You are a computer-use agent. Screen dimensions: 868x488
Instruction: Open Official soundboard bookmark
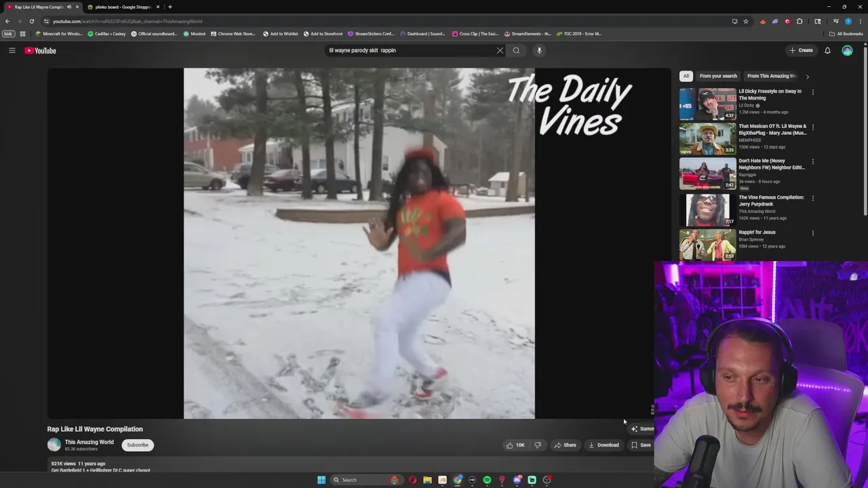(154, 34)
